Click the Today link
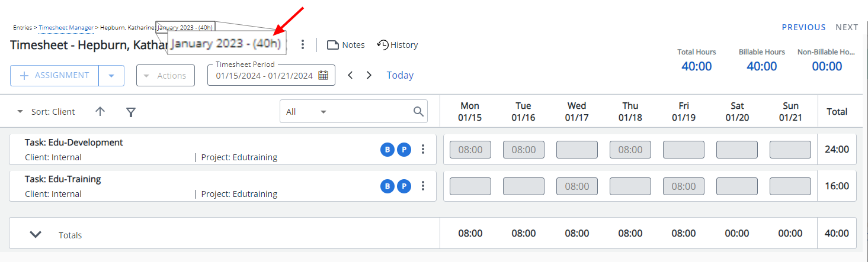This screenshot has height=262, width=868. [400, 75]
